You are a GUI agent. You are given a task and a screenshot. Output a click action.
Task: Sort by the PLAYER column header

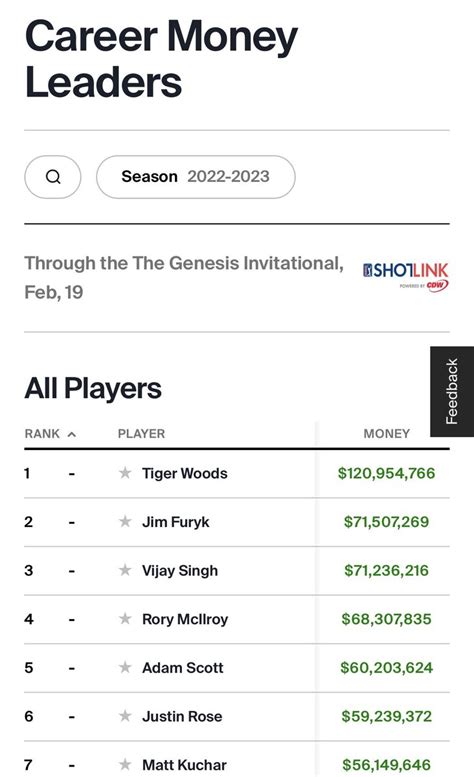click(141, 434)
